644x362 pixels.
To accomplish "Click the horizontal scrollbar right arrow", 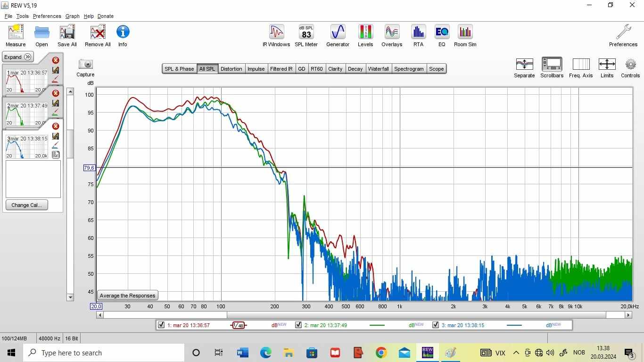I will coord(628,315).
